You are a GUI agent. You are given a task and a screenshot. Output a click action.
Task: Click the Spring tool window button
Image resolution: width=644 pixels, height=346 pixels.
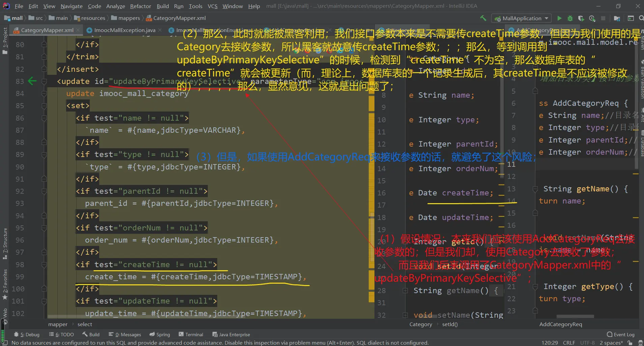point(160,335)
